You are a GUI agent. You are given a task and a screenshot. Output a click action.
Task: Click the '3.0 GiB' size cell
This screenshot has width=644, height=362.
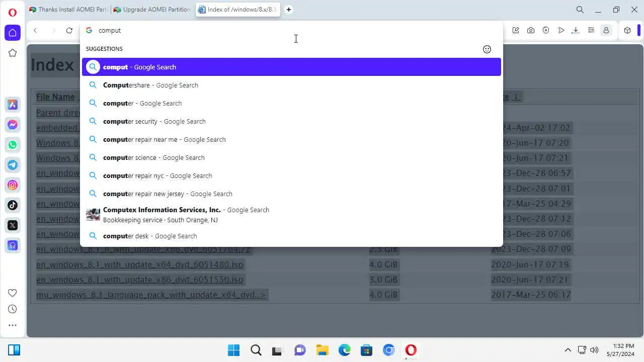pyautogui.click(x=383, y=280)
